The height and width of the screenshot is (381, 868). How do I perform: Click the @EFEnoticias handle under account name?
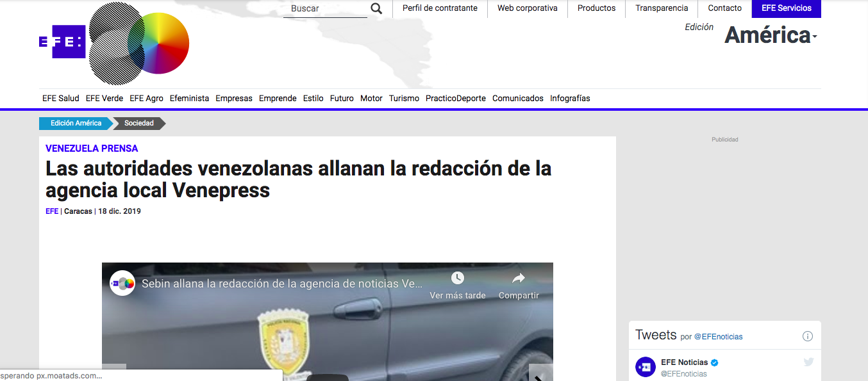pyautogui.click(x=684, y=374)
